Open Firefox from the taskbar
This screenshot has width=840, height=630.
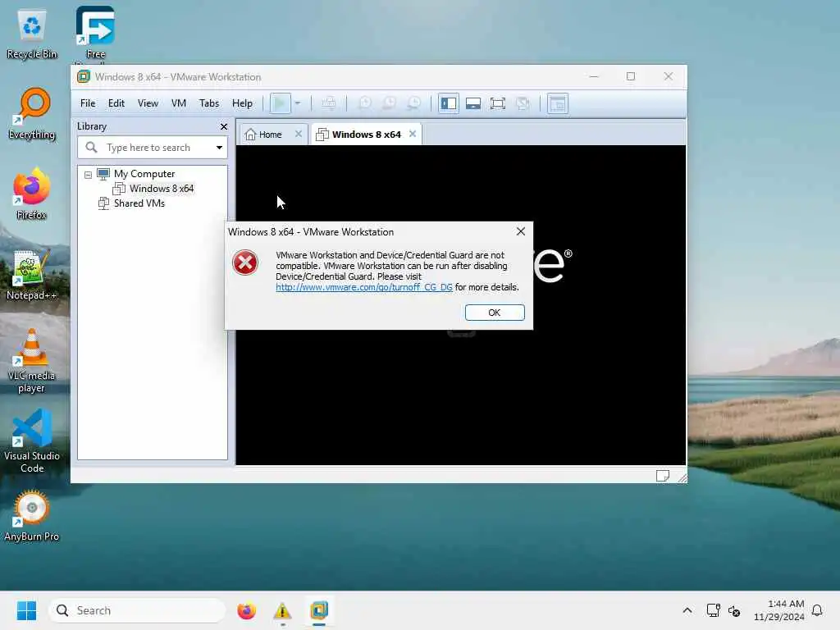(246, 610)
